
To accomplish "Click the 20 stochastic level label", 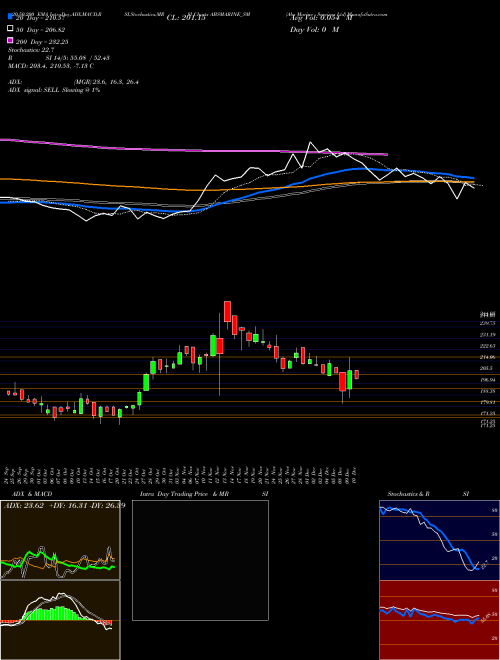I will pos(495,558).
